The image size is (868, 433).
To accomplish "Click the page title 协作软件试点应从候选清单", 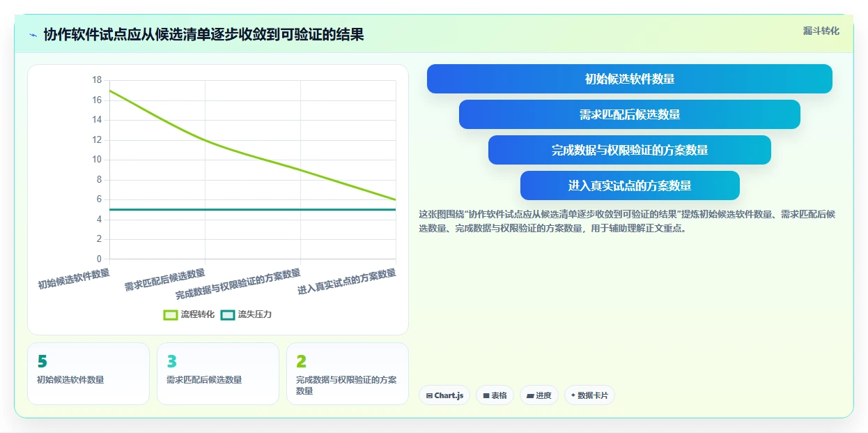I will (x=203, y=34).
